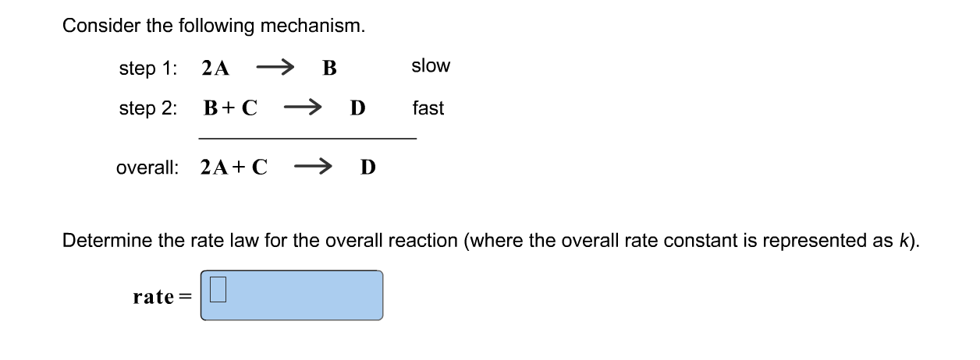Screen dimensions: 980x360
Task: Click the italic k at end of question
Action: [x=907, y=240]
